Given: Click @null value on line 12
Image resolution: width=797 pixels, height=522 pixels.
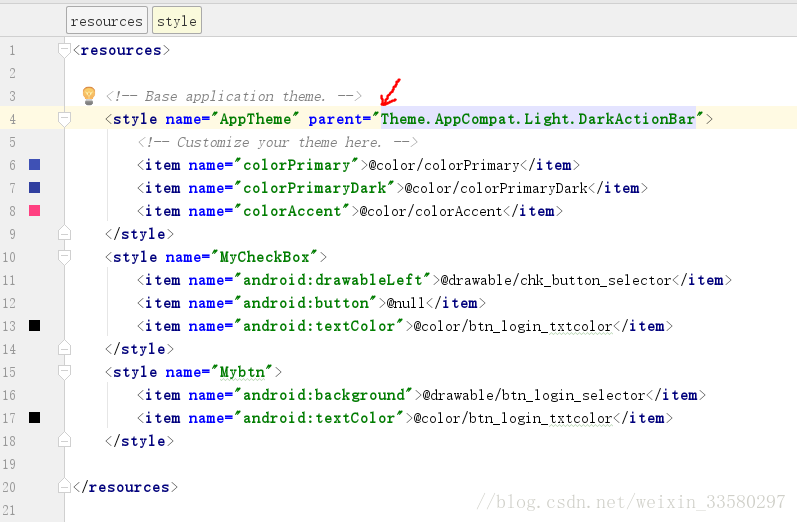Looking at the screenshot, I should click(405, 303).
